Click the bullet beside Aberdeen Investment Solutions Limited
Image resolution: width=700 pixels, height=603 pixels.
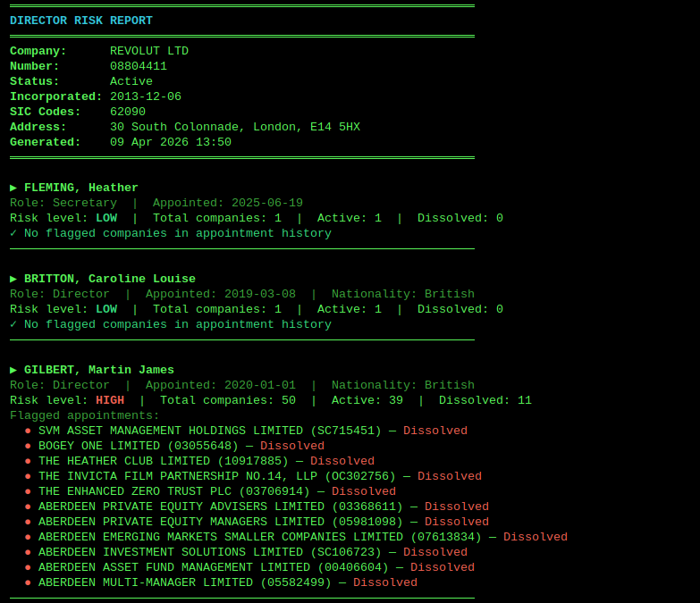[x=28, y=552]
